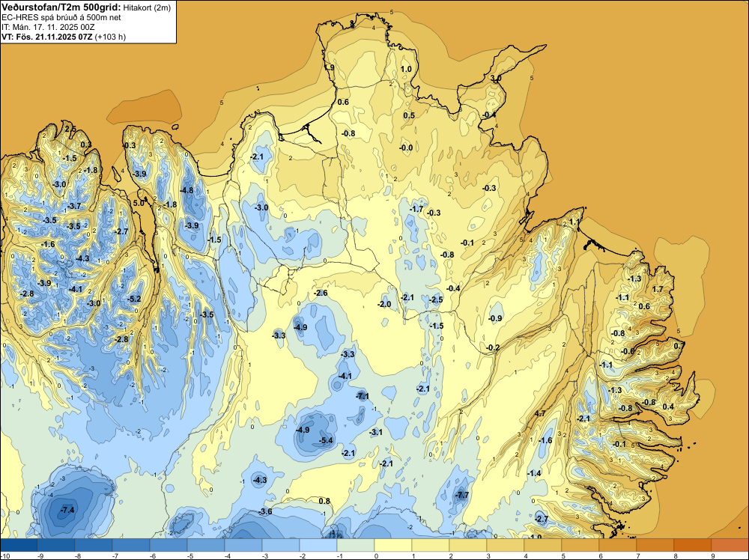Image resolution: width=749 pixels, height=560 pixels.
Task: Click the -2.5 temperature value
Action: coord(436,299)
